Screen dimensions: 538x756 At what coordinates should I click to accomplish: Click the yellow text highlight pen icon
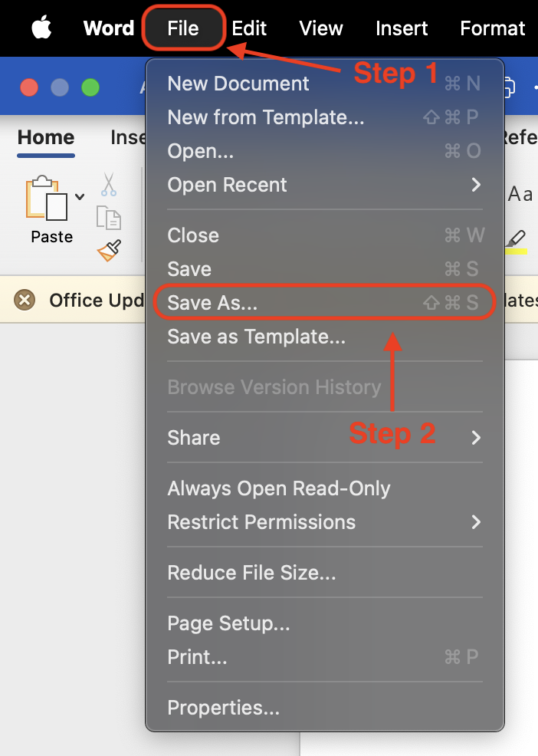tap(517, 240)
